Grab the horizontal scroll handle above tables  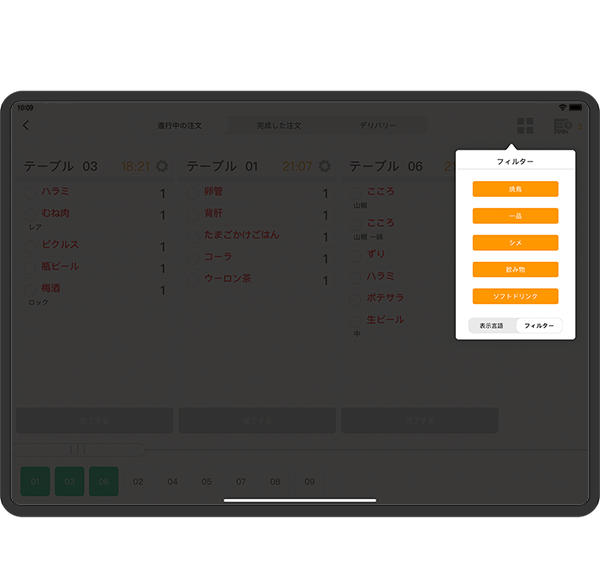pos(78,450)
